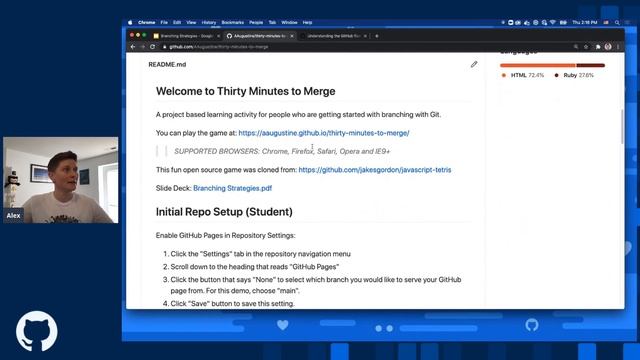Open the Chrome profile avatar
The width and height of the screenshot is (640, 360).
(608, 47)
